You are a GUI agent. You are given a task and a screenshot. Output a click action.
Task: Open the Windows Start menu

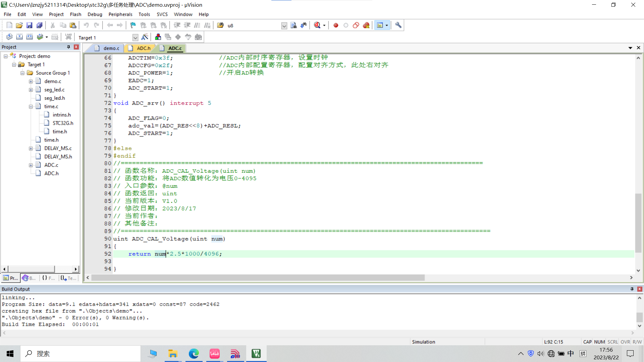click(x=10, y=354)
